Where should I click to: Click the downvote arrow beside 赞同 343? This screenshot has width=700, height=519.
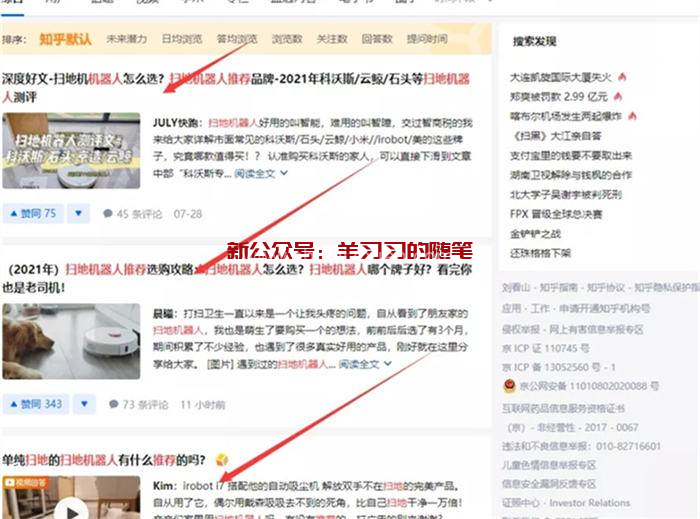pos(85,404)
